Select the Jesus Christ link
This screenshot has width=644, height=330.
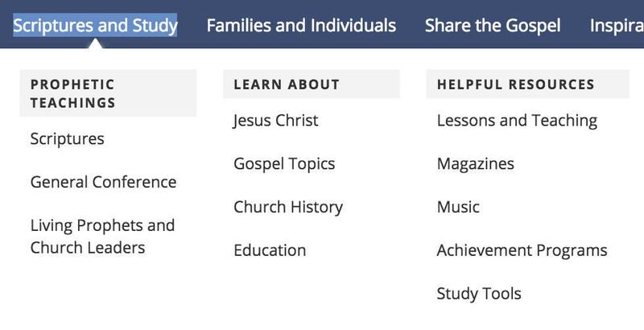276,120
